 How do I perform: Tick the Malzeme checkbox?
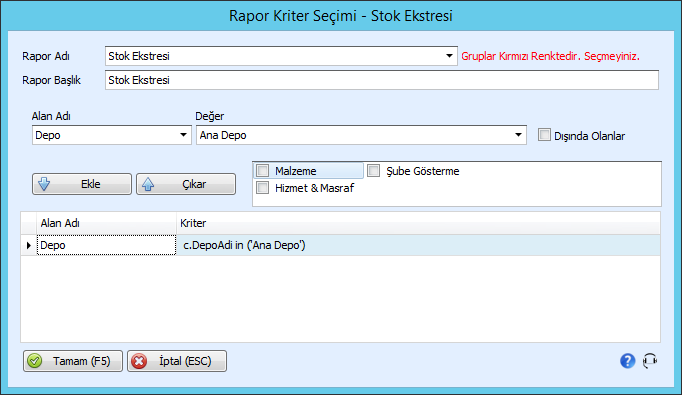click(263, 171)
